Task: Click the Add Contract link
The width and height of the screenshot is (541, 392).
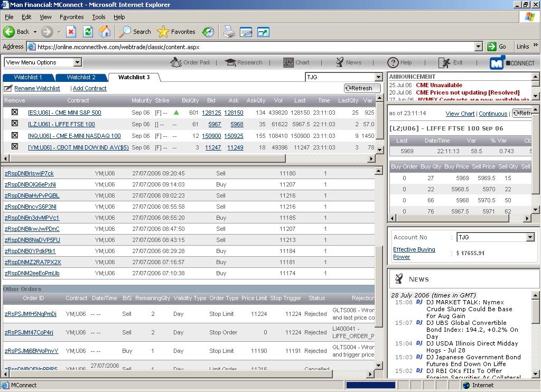Action: click(x=89, y=88)
